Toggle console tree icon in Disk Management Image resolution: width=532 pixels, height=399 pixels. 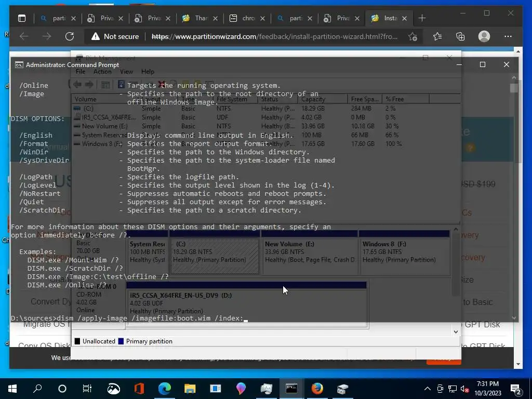(105, 85)
